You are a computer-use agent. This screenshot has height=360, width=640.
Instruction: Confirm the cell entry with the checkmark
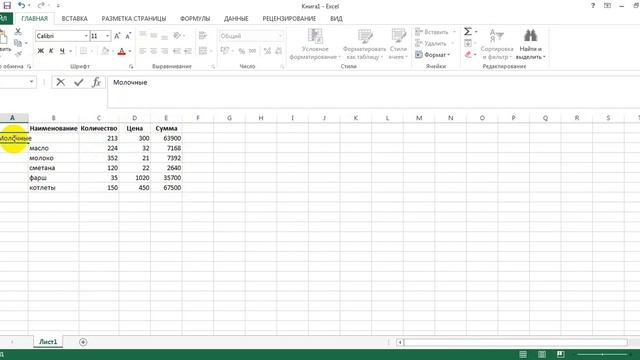click(78, 82)
